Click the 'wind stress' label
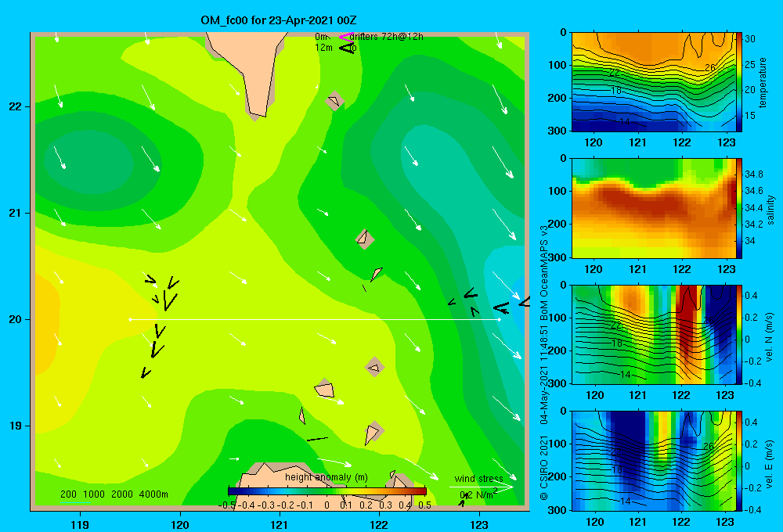Screen dimensions: 783x532 tap(478, 478)
